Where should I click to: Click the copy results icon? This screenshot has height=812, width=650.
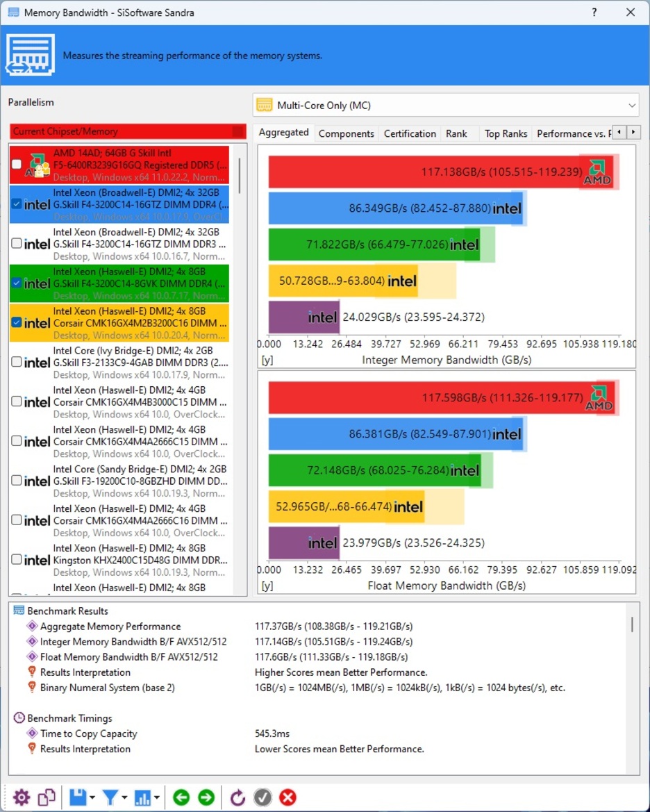click(47, 797)
